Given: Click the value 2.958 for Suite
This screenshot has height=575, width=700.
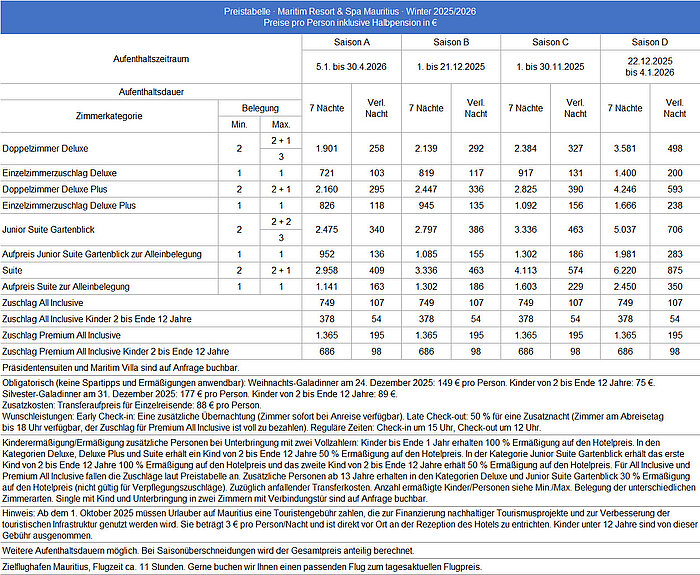Looking at the screenshot, I should click(327, 271).
